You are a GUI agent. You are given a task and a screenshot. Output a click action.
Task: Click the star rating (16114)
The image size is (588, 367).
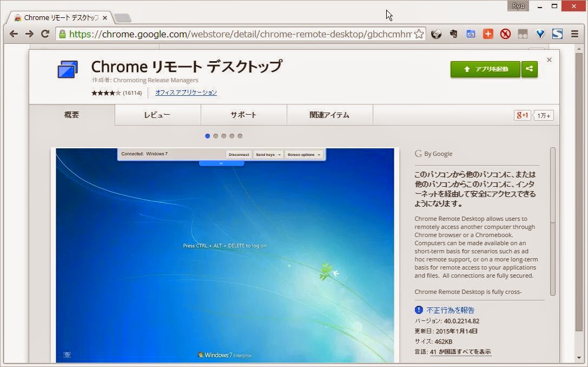[117, 93]
